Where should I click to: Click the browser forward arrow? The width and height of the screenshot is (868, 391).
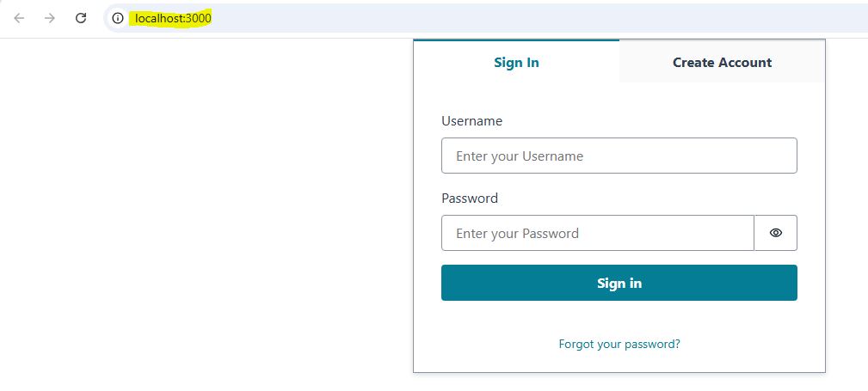[50, 18]
